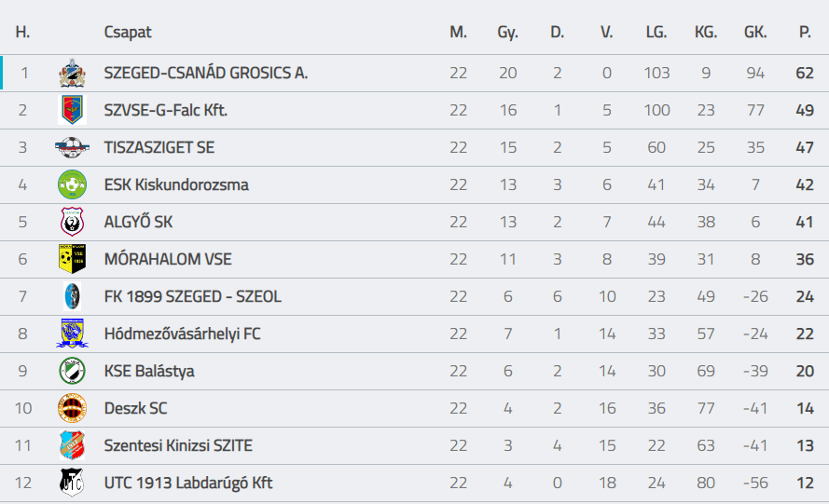The height and width of the screenshot is (504, 829).
Task: Click the Szentesi Kinizsi SZITE crest
Action: pos(72,445)
